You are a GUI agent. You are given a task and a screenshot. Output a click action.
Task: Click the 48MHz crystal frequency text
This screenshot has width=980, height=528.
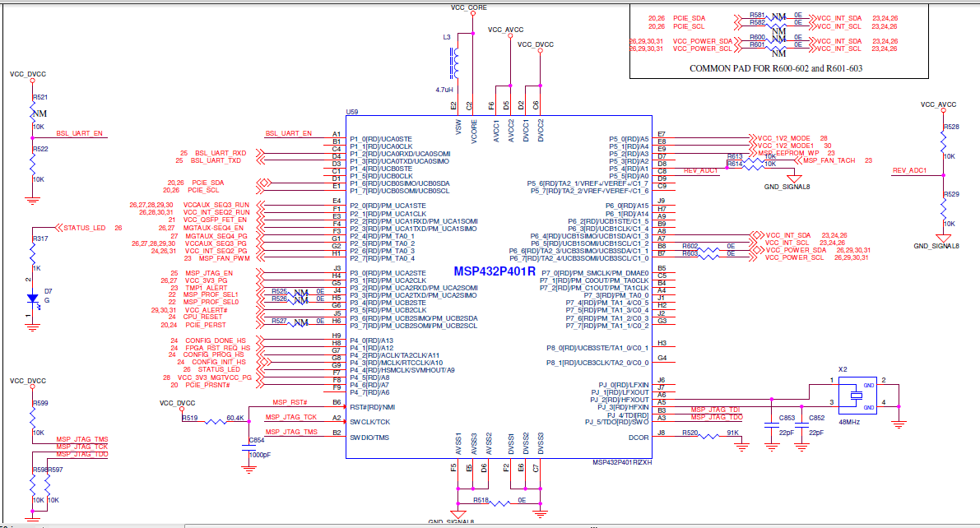pos(848,422)
